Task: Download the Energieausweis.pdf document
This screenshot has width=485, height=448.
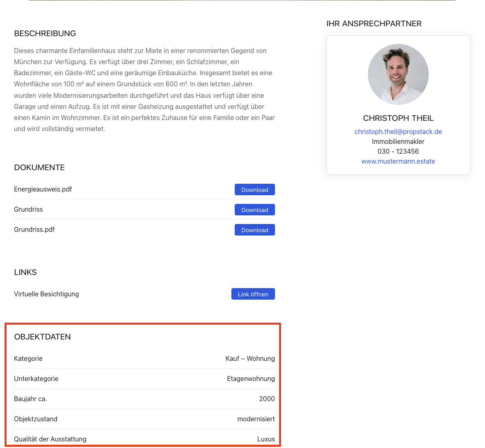Action: pyautogui.click(x=254, y=189)
